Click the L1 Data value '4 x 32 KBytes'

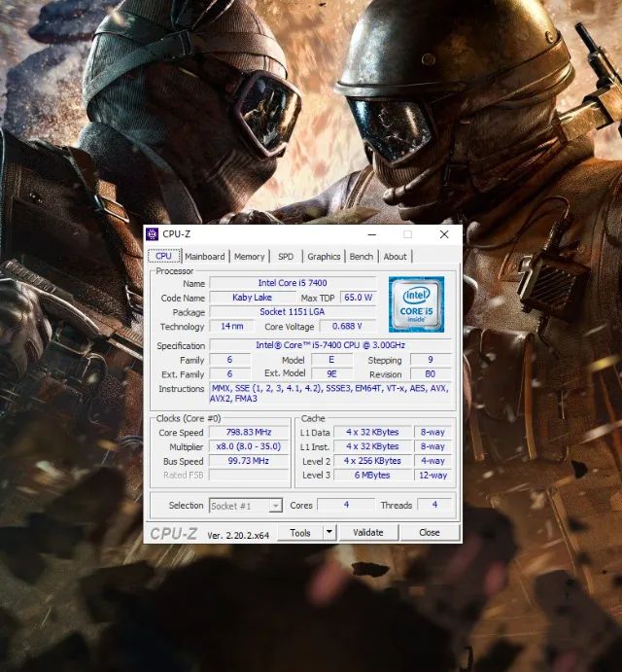[x=372, y=432]
